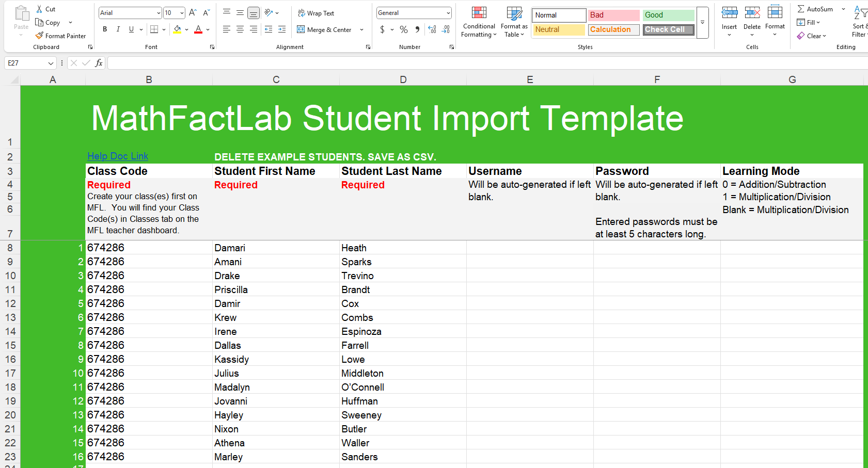This screenshot has height=468, width=868.
Task: Click the Insert cells icon
Action: (729, 13)
